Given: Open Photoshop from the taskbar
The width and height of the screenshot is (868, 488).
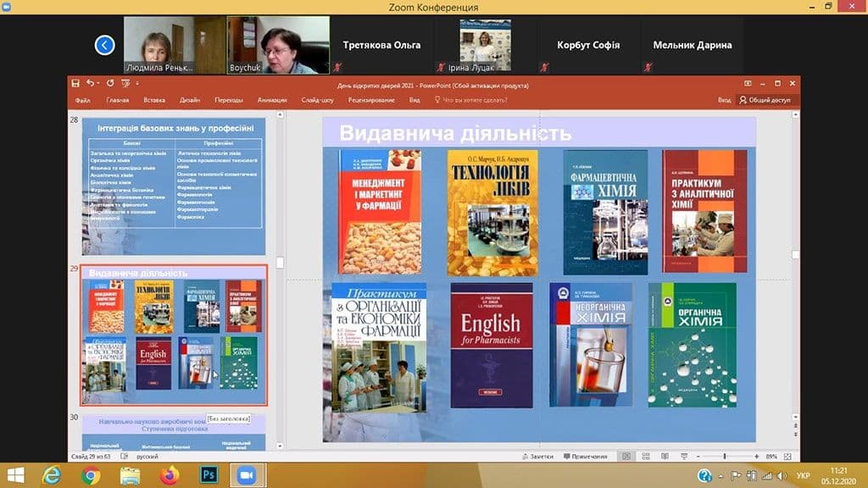Looking at the screenshot, I should tap(209, 475).
